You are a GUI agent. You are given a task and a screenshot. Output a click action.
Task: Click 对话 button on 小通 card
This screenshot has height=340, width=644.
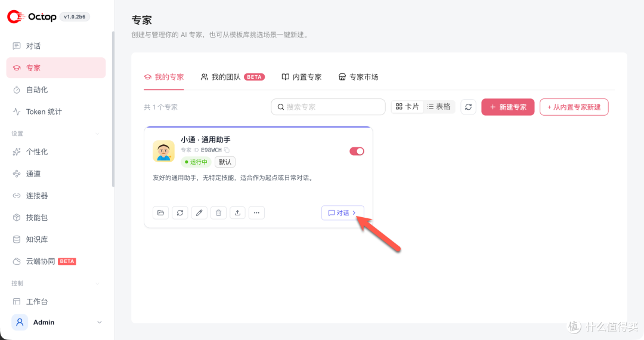(x=342, y=213)
